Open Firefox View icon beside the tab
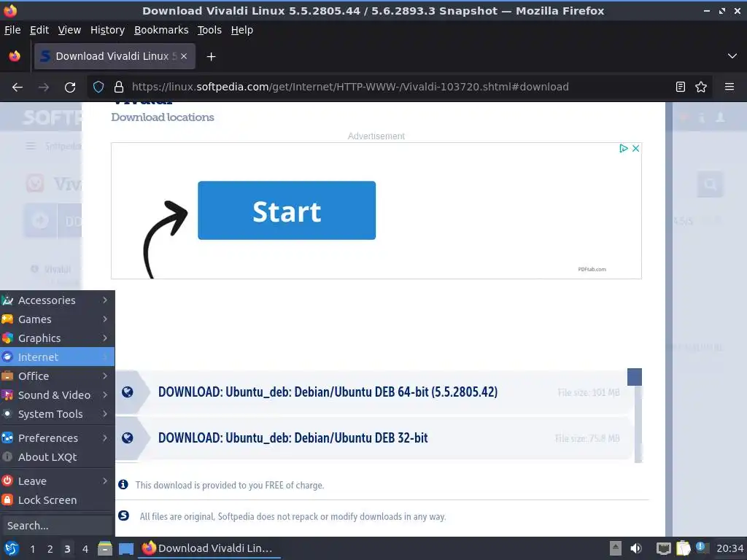747x560 pixels. pos(15,56)
